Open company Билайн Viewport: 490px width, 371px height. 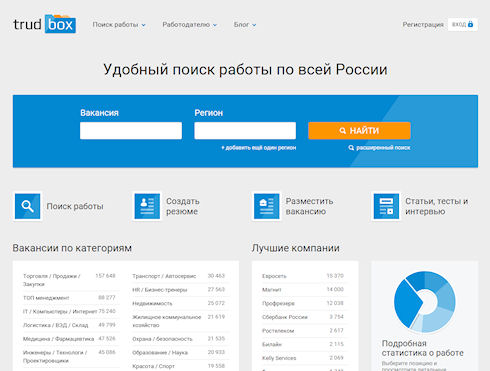click(272, 344)
